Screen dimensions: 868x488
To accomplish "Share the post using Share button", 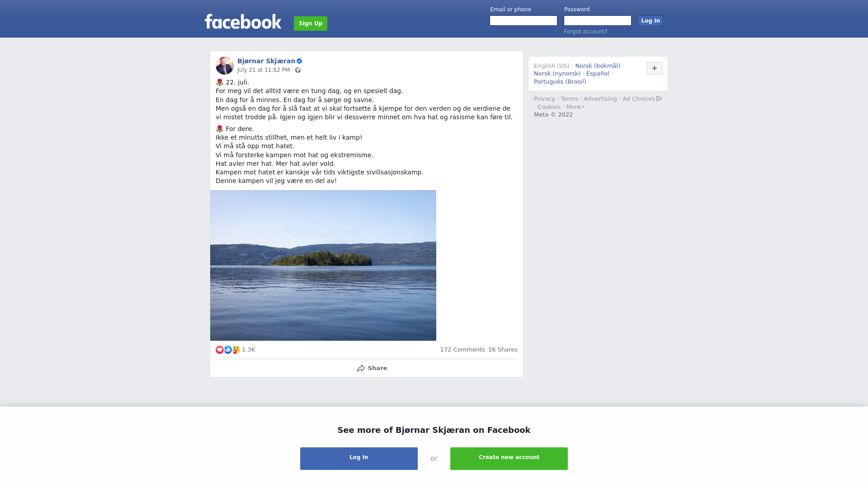I will pos(372,368).
